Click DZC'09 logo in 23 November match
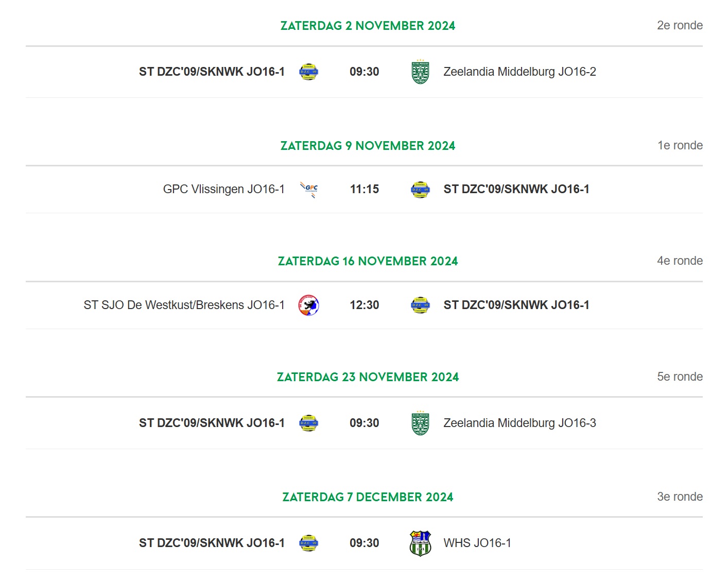The width and height of the screenshot is (728, 579). tap(309, 423)
